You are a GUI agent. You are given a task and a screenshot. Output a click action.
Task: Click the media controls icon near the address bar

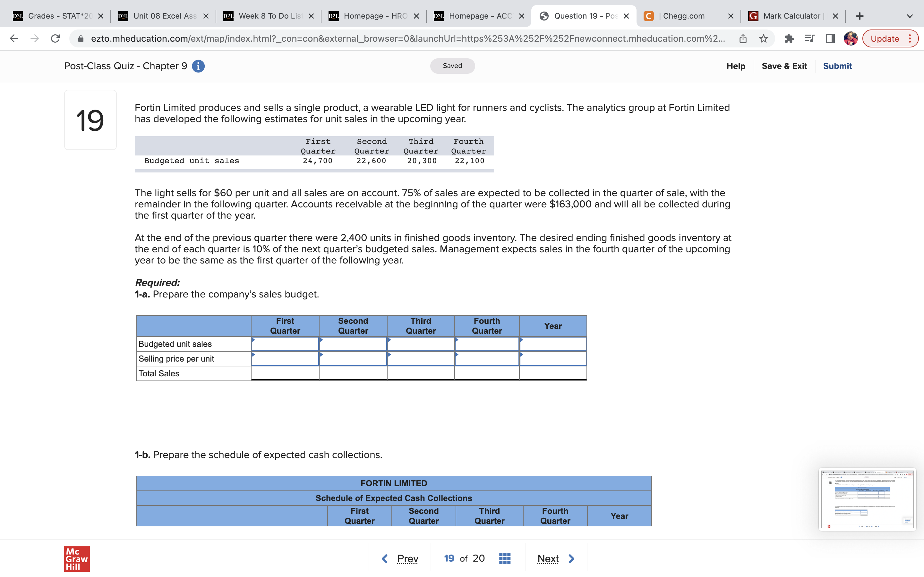click(809, 38)
